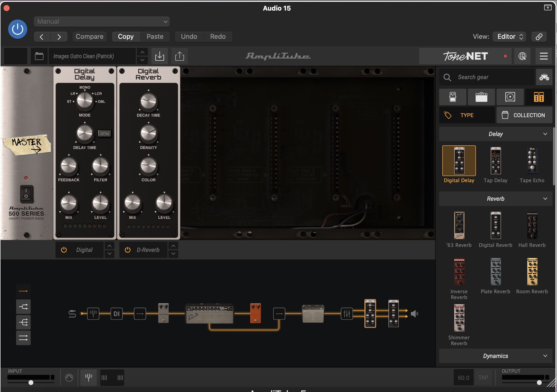Viewport: 557px width, 392px height.
Task: Open the D-Reverb slot down chevron
Action: point(173,254)
